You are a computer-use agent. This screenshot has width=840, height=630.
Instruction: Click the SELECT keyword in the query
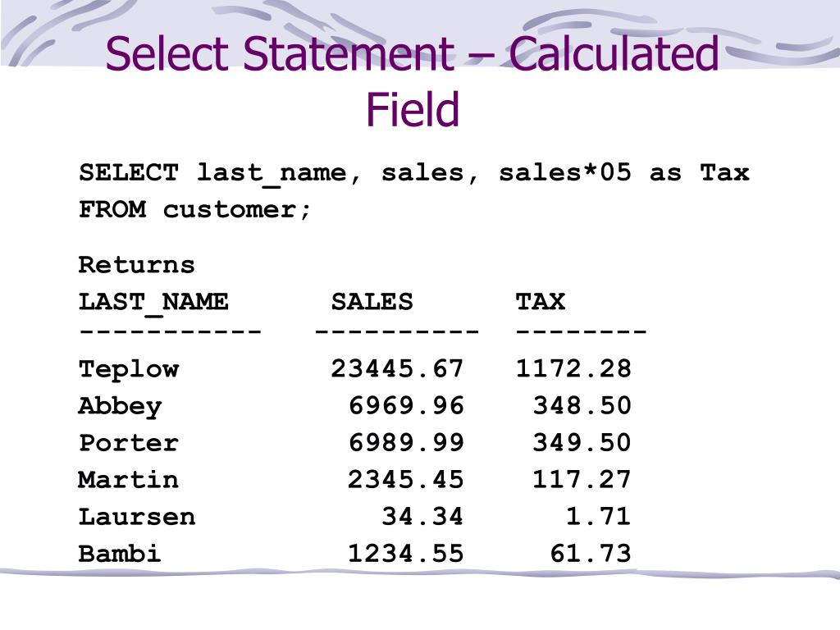point(129,172)
